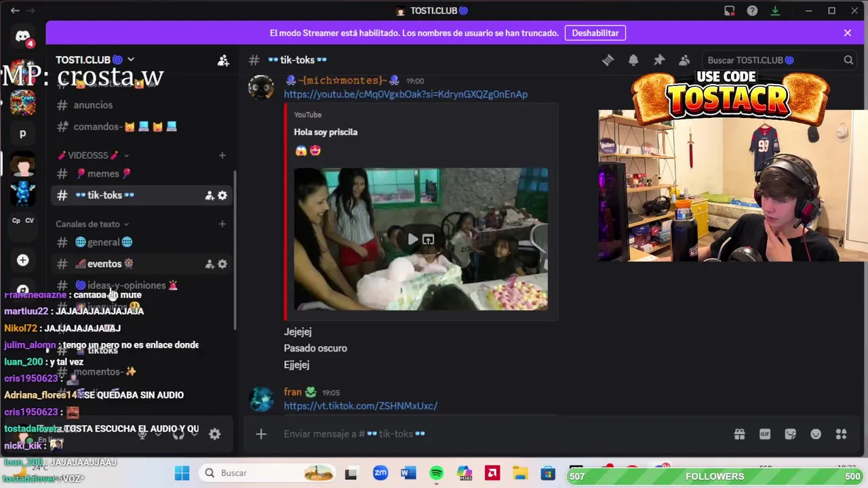Screen dimensions: 868x488
Task: Open Word from the taskbar
Action: pyautogui.click(x=408, y=473)
